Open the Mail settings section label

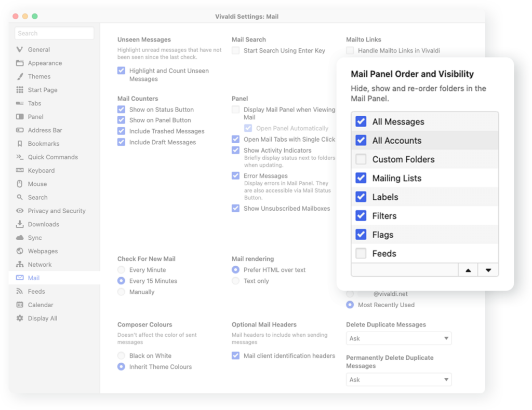pos(34,278)
